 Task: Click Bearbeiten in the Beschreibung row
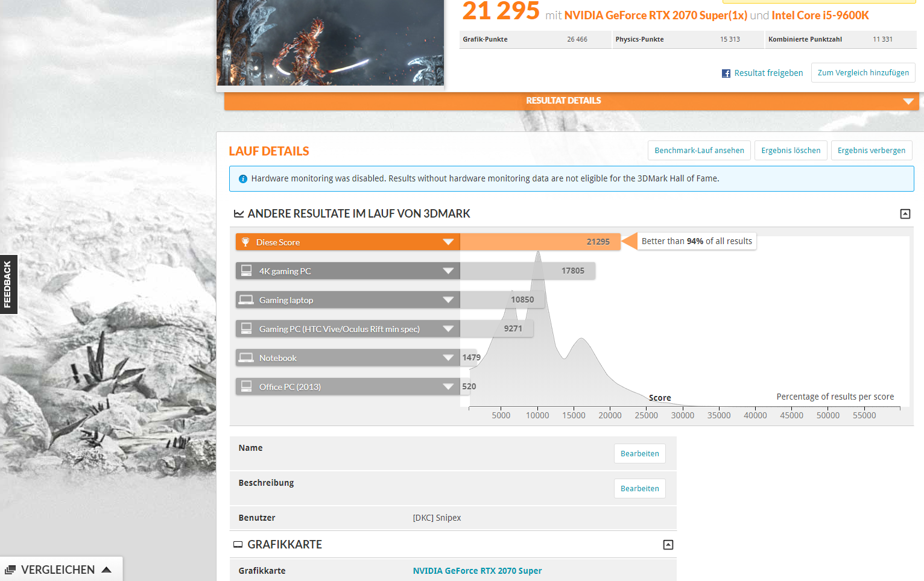(640, 489)
